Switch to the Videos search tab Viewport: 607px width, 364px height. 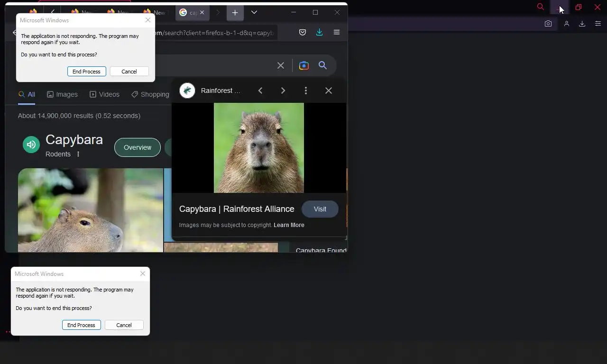(104, 94)
